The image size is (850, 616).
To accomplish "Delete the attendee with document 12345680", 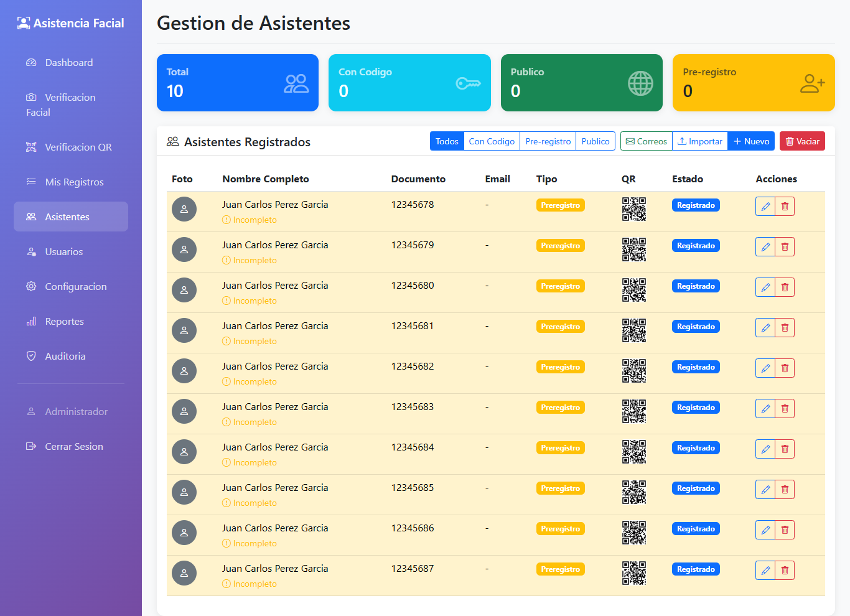I will [785, 287].
